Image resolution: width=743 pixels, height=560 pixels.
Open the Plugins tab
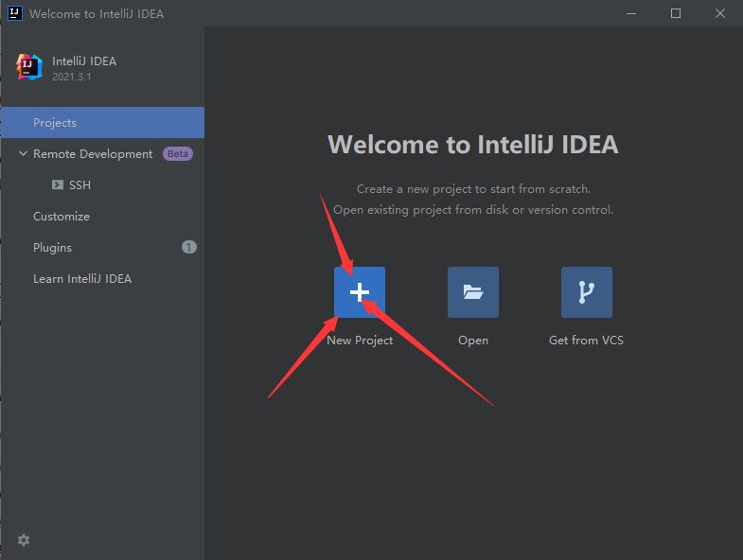coord(103,247)
